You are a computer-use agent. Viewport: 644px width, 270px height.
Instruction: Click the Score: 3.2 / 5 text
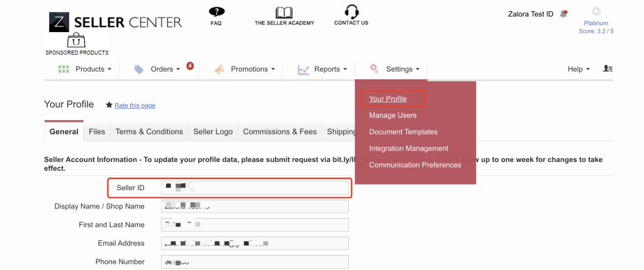coord(596,31)
